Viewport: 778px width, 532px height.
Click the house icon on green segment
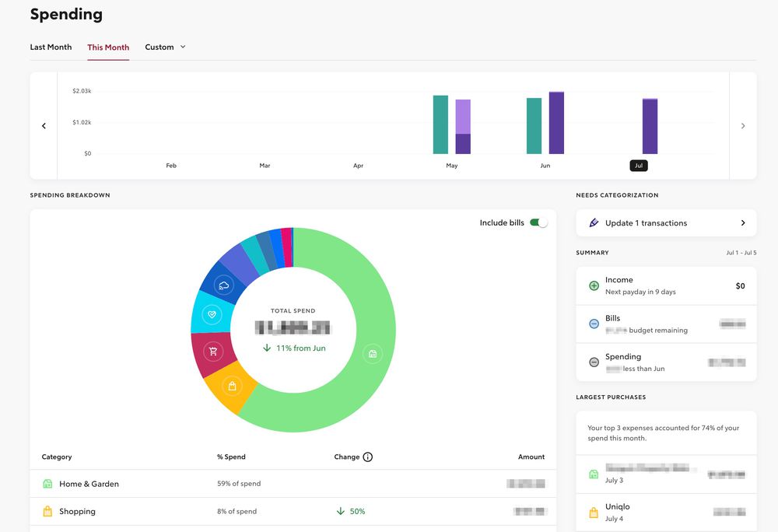[x=373, y=354]
